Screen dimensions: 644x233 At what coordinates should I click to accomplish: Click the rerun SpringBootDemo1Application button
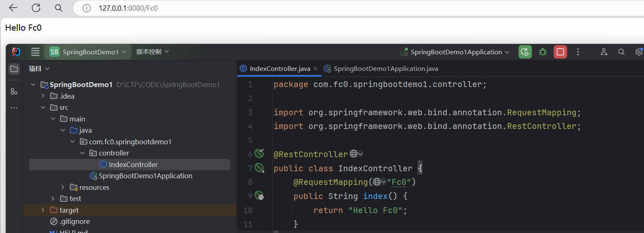click(525, 52)
